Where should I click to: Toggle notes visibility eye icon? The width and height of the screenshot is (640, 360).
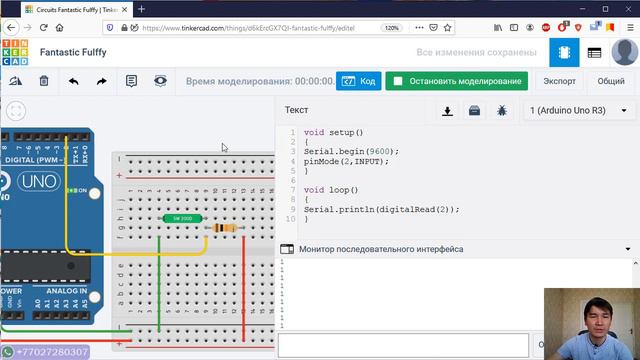point(160,81)
